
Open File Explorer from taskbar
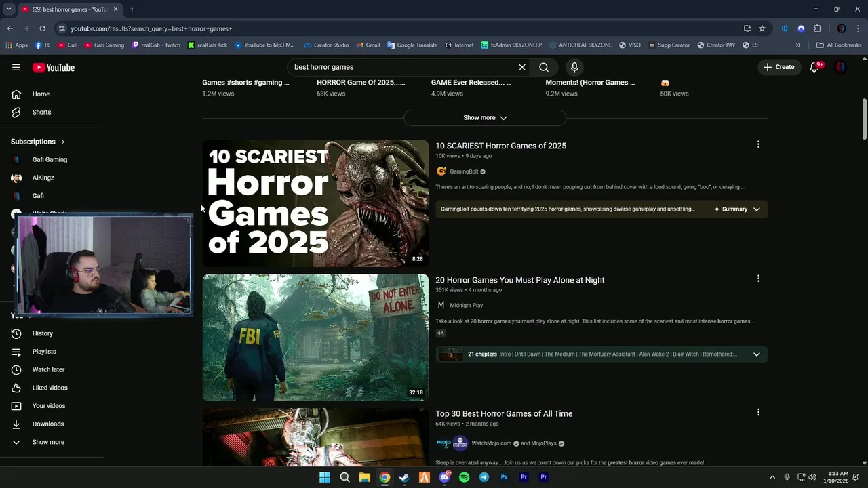click(x=365, y=477)
